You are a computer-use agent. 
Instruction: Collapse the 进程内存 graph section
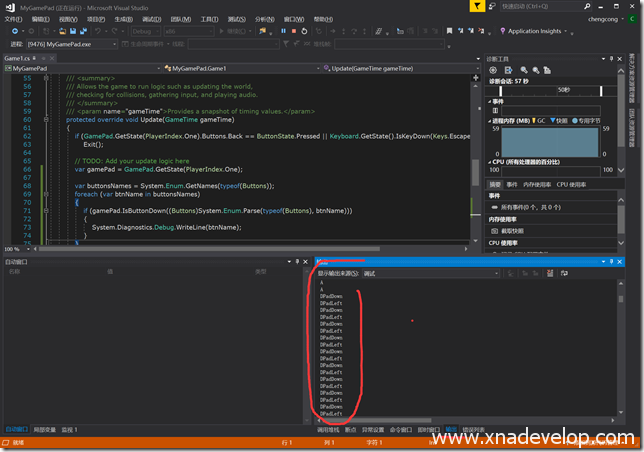pyautogui.click(x=491, y=119)
